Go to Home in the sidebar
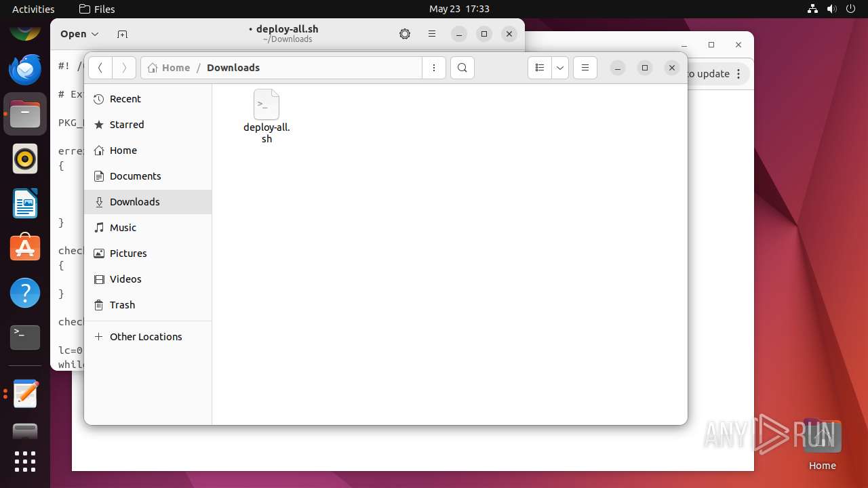The image size is (868, 488). [x=148, y=150]
